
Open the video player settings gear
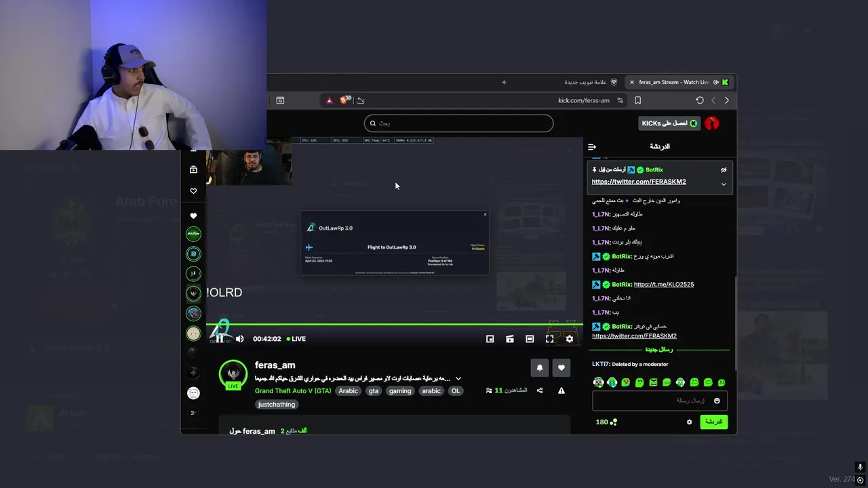[570, 339]
